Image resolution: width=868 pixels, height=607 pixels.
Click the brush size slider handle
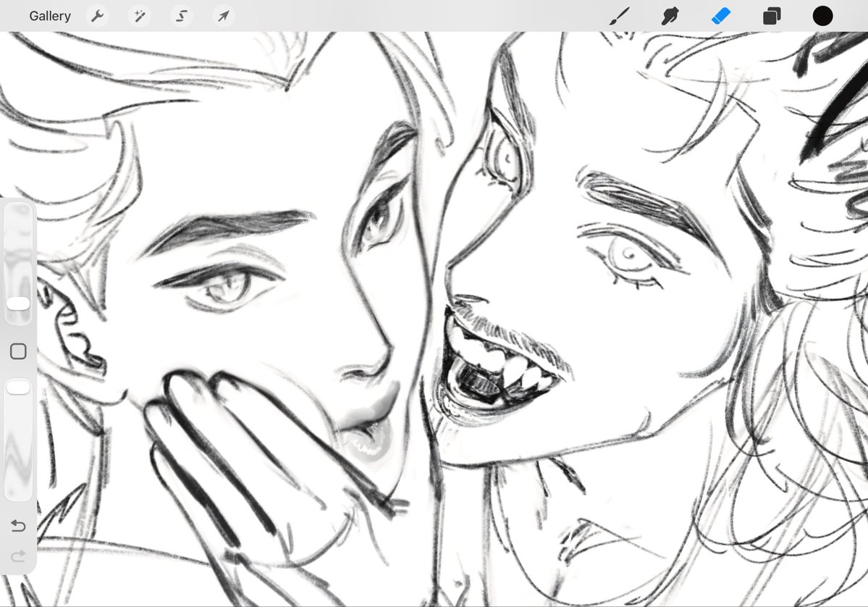coord(18,303)
